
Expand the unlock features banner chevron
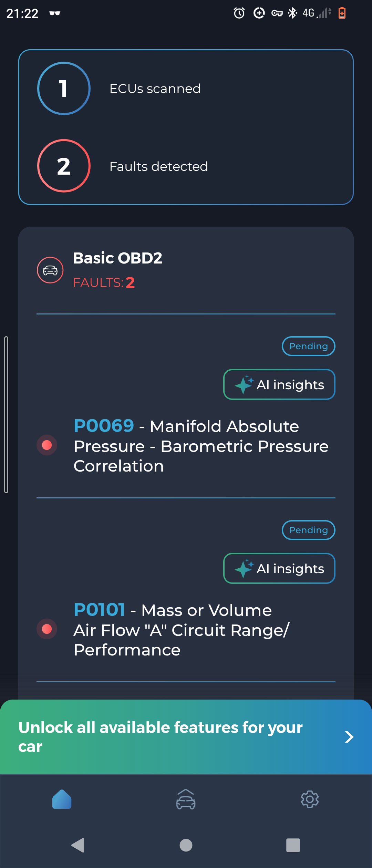pyautogui.click(x=349, y=737)
